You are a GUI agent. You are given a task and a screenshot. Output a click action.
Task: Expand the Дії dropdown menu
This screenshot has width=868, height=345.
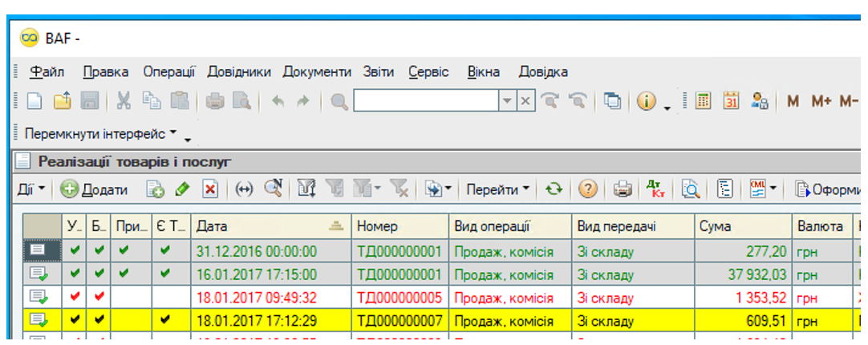click(x=31, y=189)
